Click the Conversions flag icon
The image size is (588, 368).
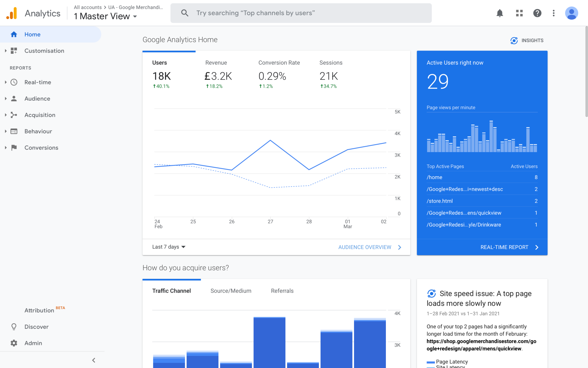point(14,148)
